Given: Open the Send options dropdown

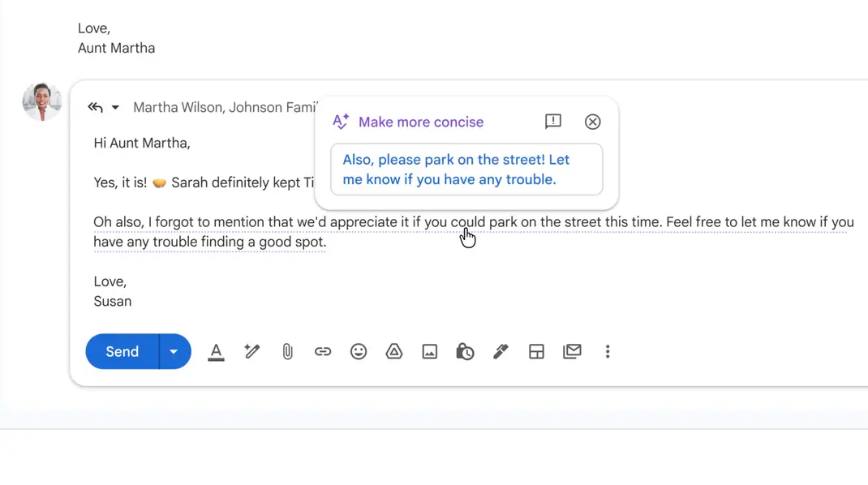Looking at the screenshot, I should (174, 351).
